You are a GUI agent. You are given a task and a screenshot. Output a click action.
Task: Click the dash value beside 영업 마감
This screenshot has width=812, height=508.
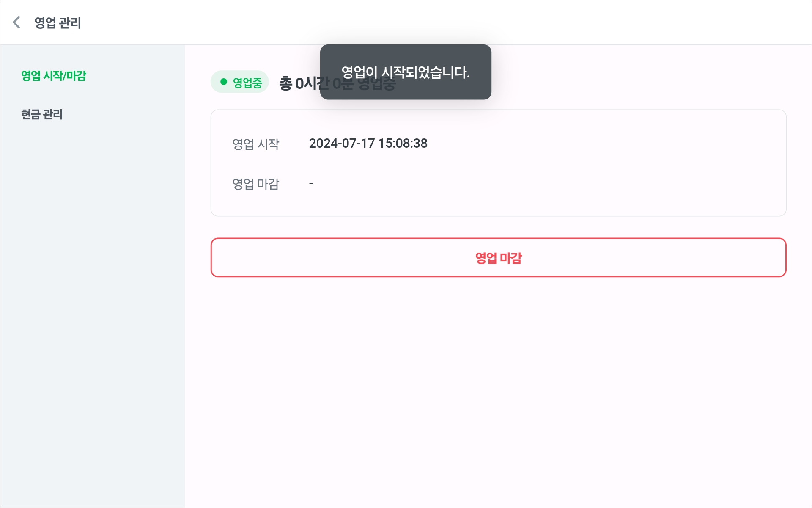pyautogui.click(x=311, y=184)
